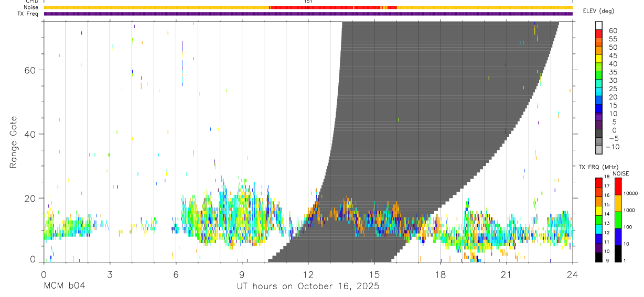
Task: Click the white top cell of the ELEV color bar
Action: (x=599, y=25)
